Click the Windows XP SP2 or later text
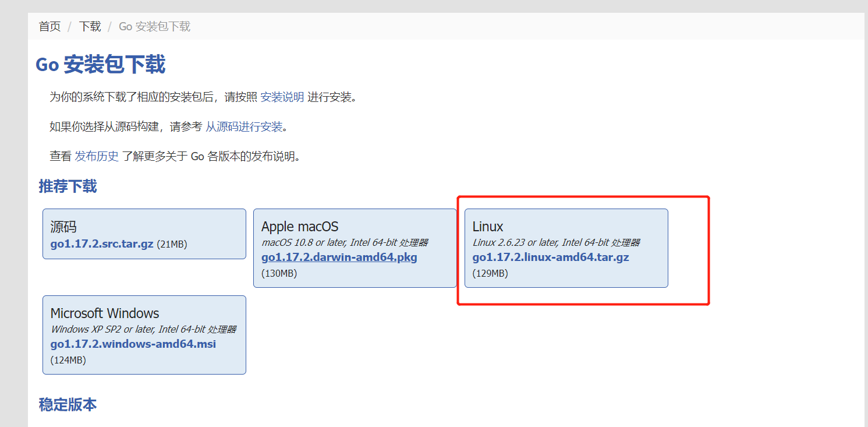868x427 pixels. pos(143,329)
